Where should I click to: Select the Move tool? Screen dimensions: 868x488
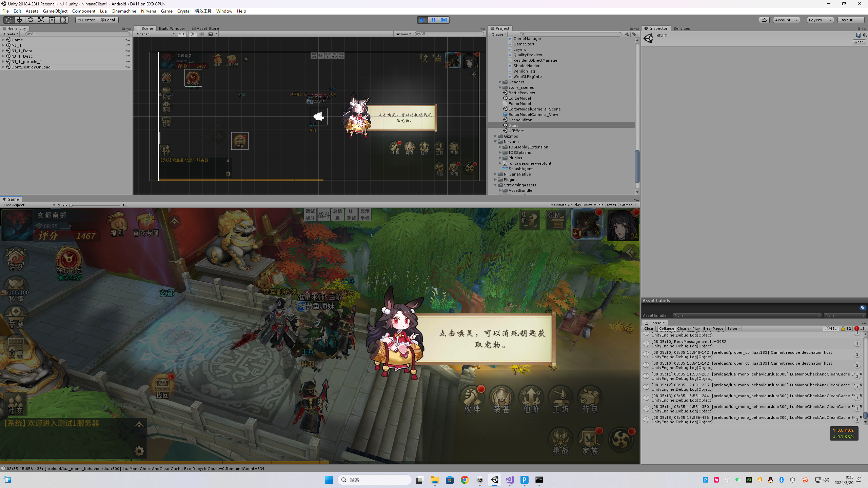click(19, 20)
